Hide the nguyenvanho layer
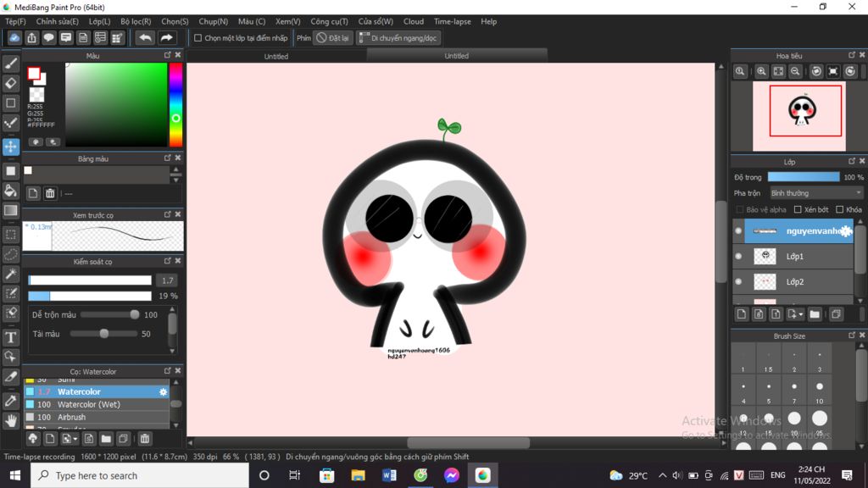 click(738, 231)
